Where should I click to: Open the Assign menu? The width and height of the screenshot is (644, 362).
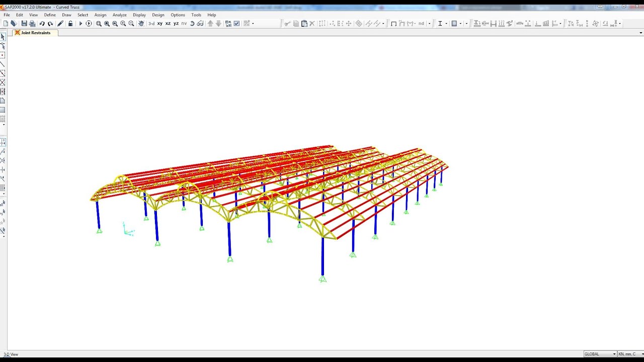tap(100, 15)
